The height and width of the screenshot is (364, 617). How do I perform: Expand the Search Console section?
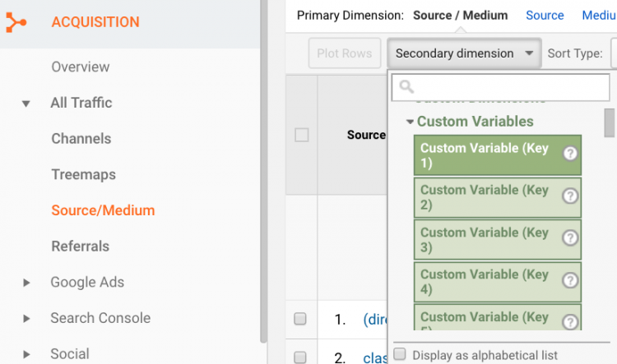(x=26, y=319)
